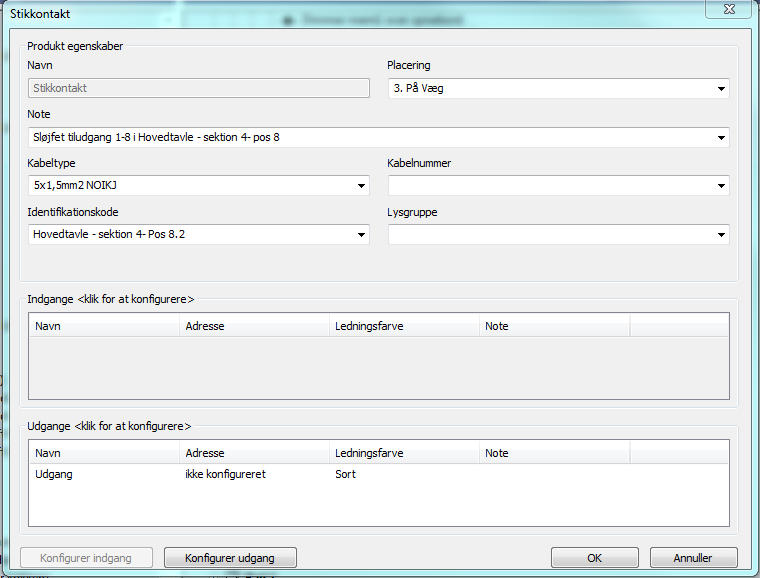This screenshot has height=578, width=760.
Task: Expand the Note dropdown list
Action: point(721,137)
